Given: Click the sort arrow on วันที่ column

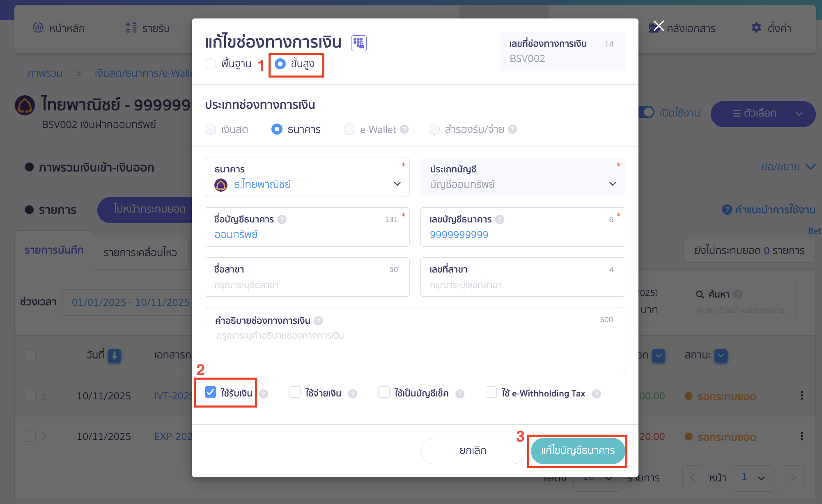Looking at the screenshot, I should (115, 356).
